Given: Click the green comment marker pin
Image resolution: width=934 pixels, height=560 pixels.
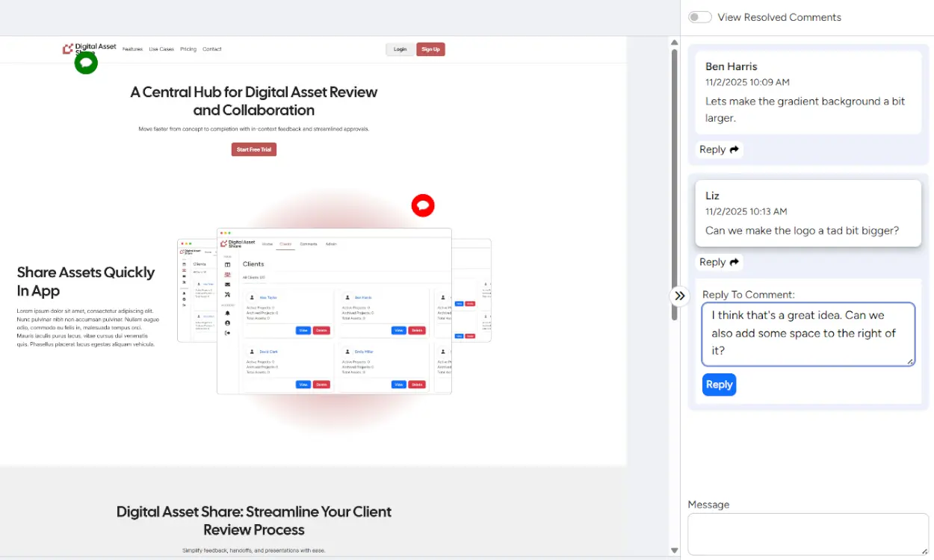Looking at the screenshot, I should click(x=86, y=63).
